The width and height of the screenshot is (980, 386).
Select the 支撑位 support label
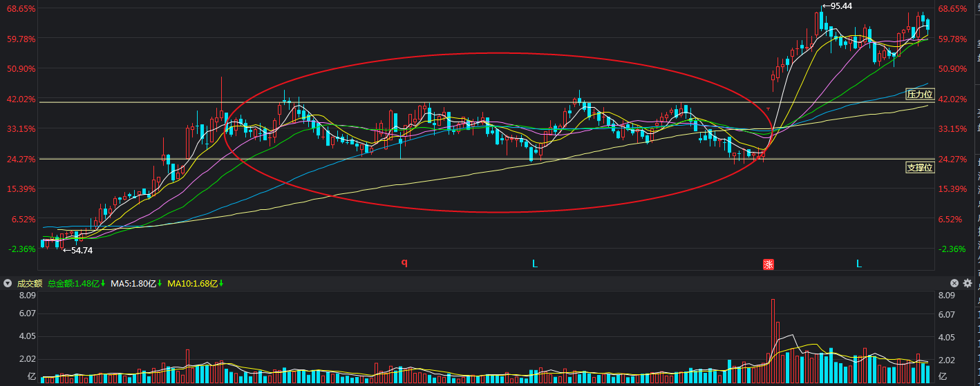click(x=920, y=168)
